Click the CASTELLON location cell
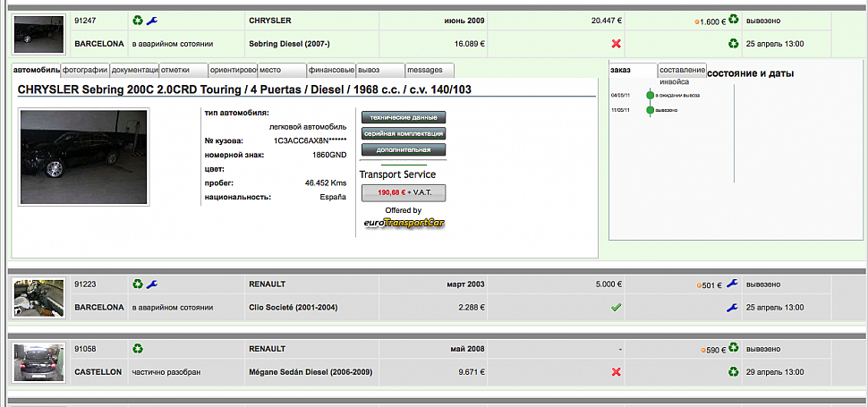This screenshot has width=868, height=407. [98, 372]
